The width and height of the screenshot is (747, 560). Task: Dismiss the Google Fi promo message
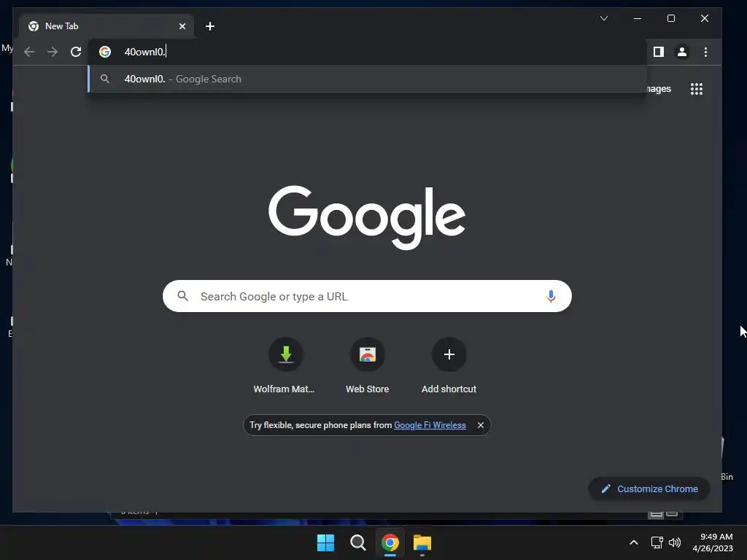[x=481, y=425]
